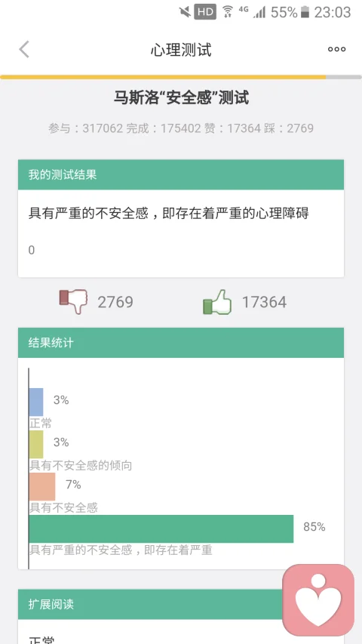Tap the blue 3% 正常 bar

36,402
